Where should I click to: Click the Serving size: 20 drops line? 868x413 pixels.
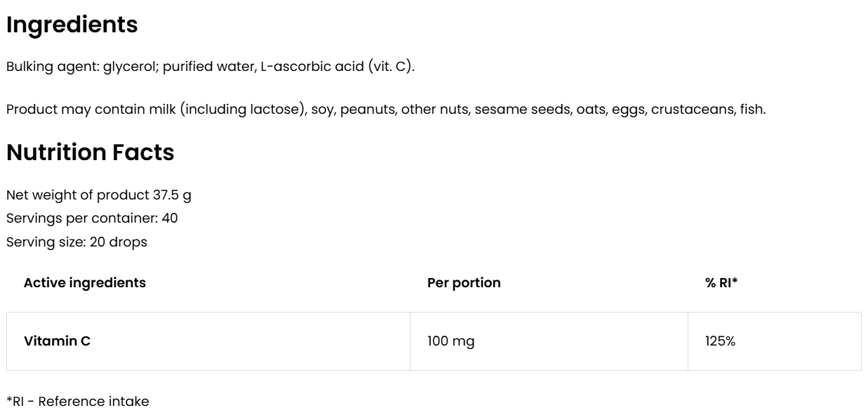point(76,242)
